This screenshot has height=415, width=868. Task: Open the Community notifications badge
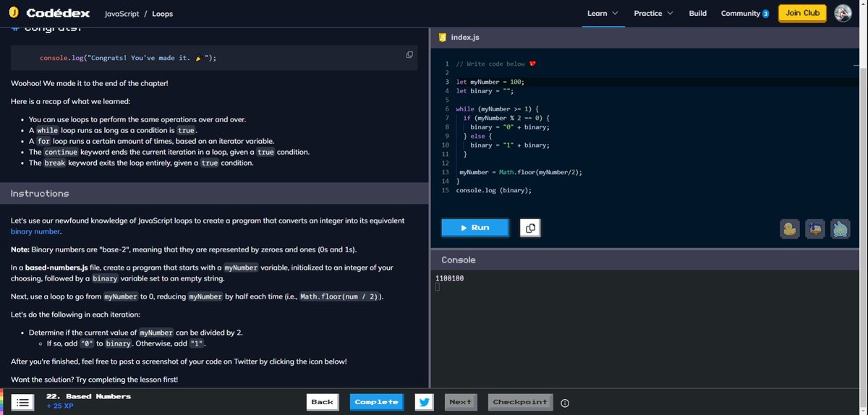coord(765,14)
